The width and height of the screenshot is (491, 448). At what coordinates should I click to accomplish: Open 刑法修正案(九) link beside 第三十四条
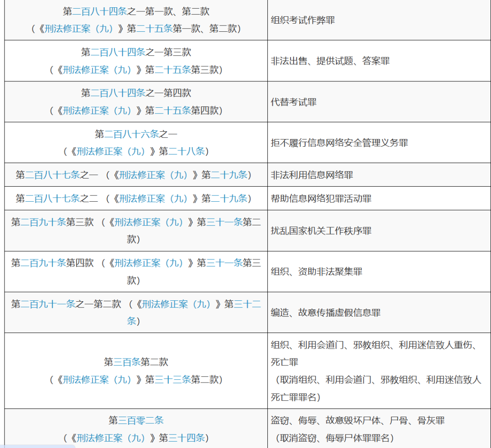pyautogui.click(x=110, y=438)
